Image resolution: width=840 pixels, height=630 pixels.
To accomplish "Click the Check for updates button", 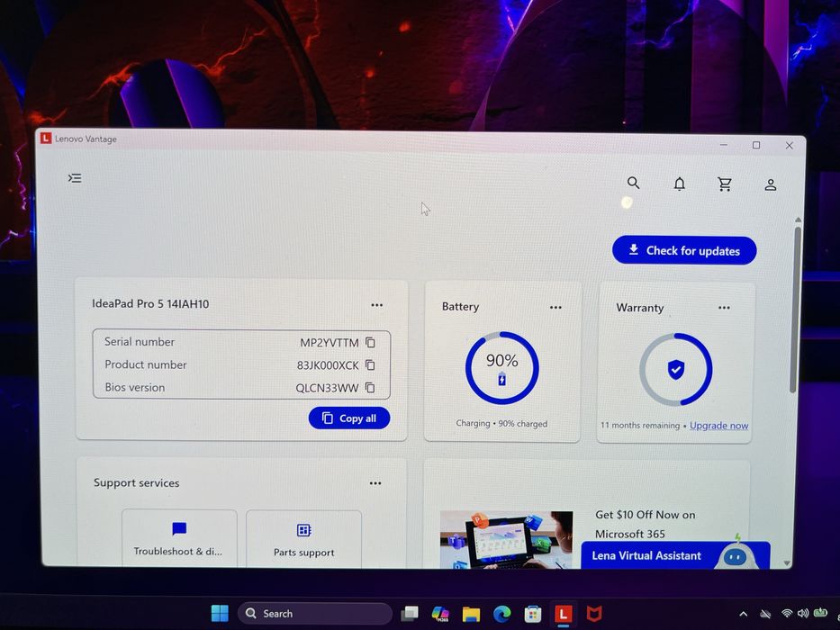I will pyautogui.click(x=684, y=250).
